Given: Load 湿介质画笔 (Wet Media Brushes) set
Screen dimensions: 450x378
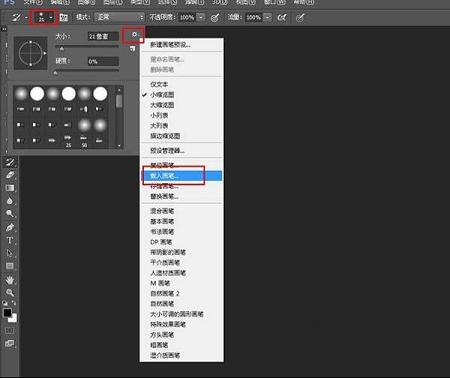Looking at the screenshot, I should coord(165,355).
